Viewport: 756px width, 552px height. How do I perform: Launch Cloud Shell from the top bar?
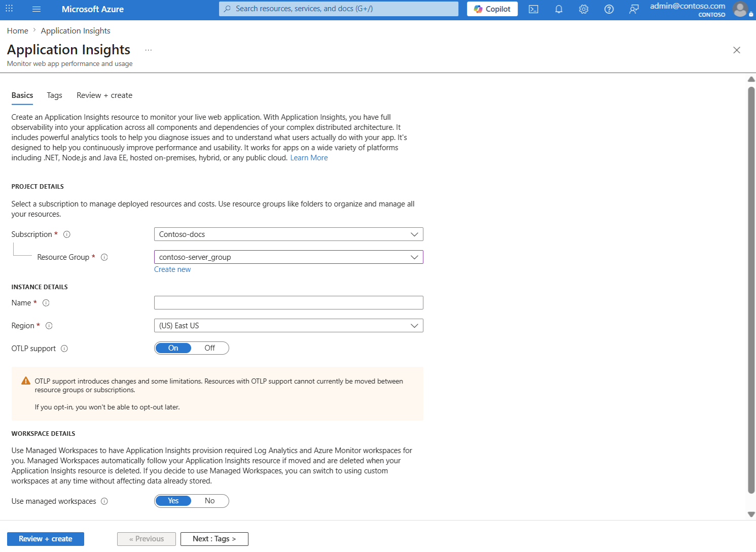[533, 9]
